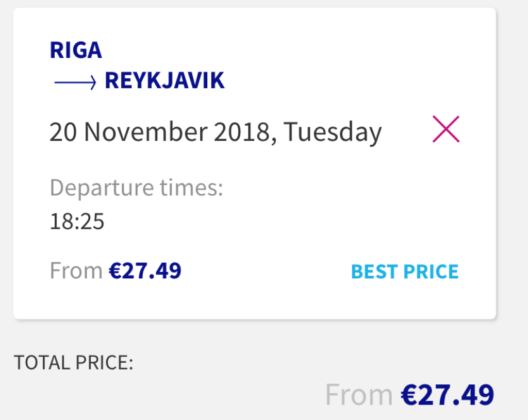The image size is (528, 420).
Task: Click the day number 20 in the date
Action: [63, 132]
